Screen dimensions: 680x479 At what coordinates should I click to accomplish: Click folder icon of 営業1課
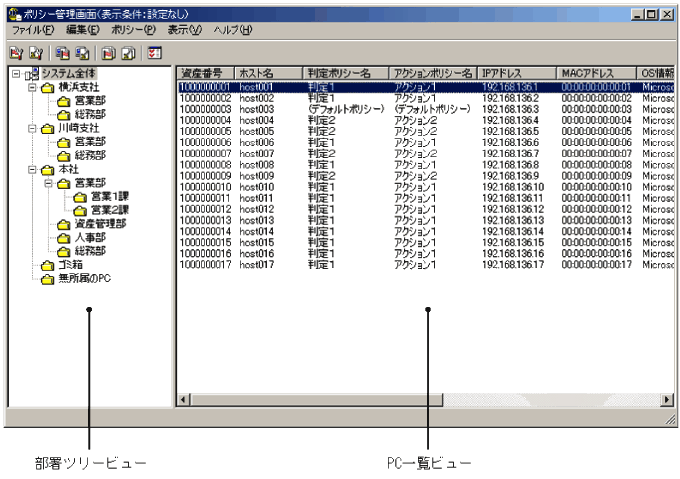(80, 198)
